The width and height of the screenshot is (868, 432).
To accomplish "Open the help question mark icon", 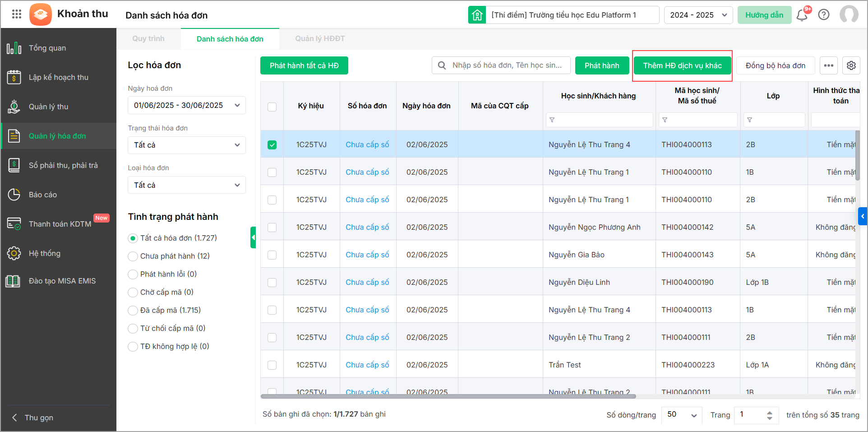I will (x=824, y=15).
